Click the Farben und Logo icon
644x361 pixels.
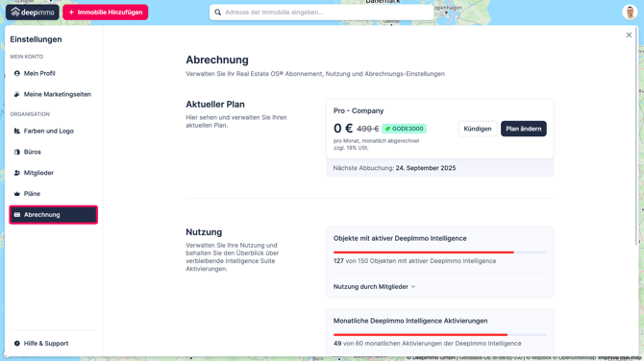pyautogui.click(x=17, y=131)
